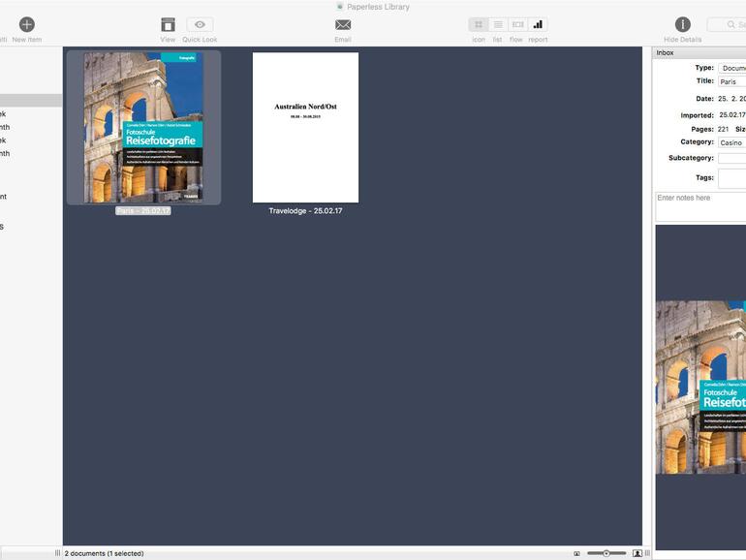Viewport: 746px width, 560px height.
Task: Adjust the thumbnail size slider
Action: click(606, 553)
